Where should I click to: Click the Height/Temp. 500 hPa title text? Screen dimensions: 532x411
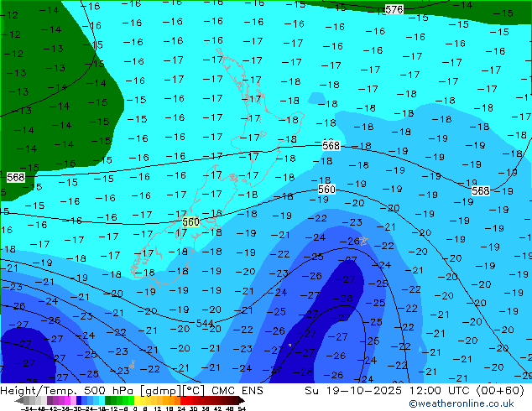click(x=68, y=391)
